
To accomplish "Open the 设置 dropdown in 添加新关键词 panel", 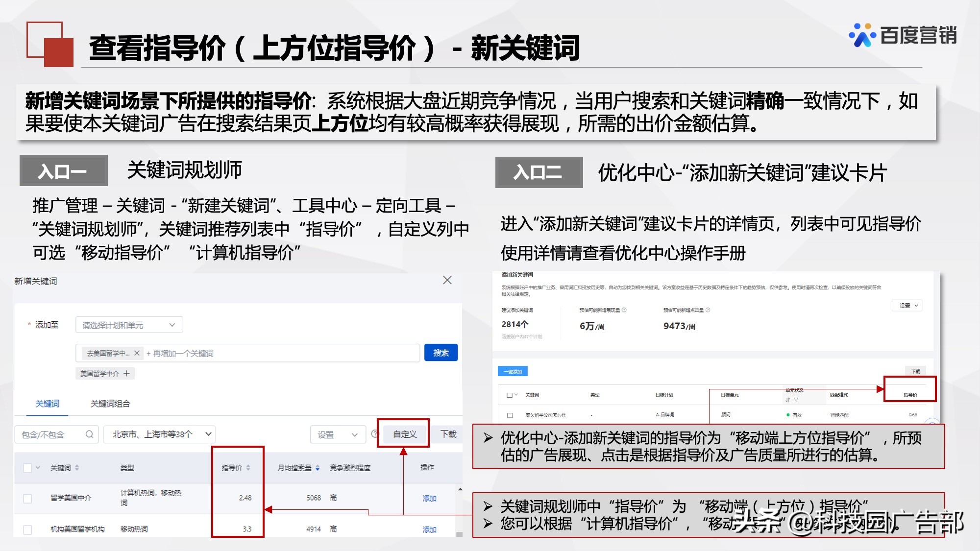I will tap(907, 305).
